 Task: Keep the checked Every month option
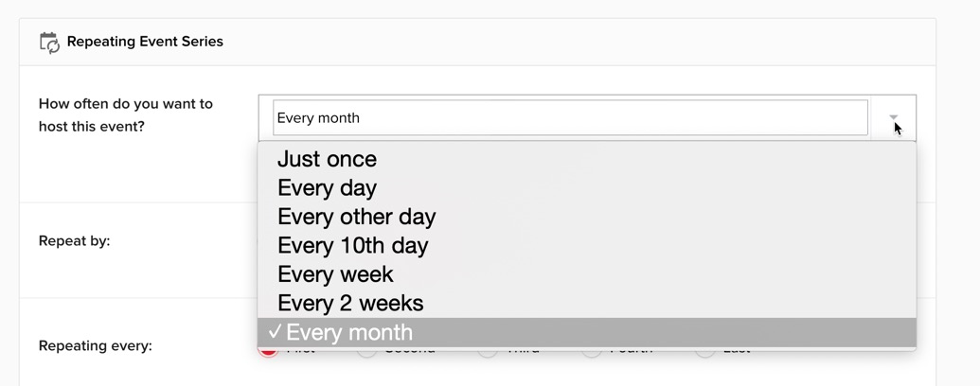click(349, 333)
